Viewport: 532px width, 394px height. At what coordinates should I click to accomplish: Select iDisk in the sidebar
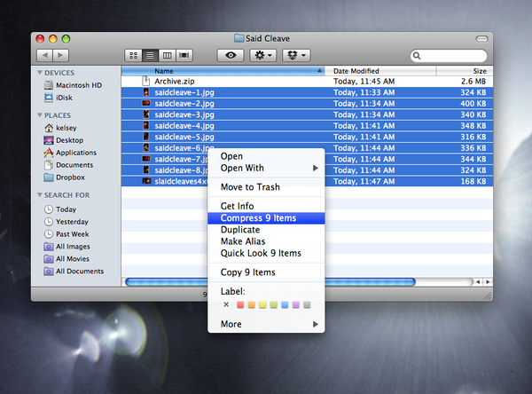click(x=65, y=97)
